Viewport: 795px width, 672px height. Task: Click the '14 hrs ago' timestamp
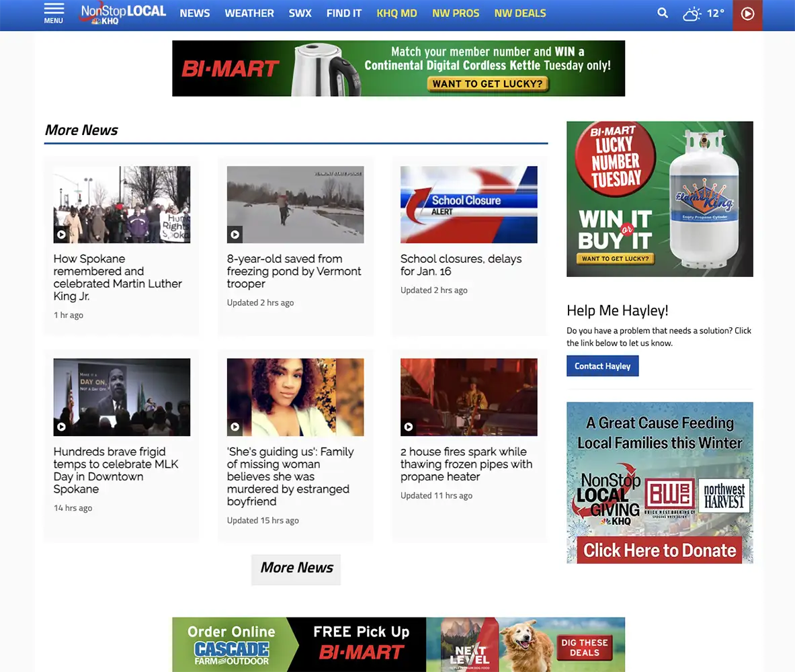[x=73, y=507]
